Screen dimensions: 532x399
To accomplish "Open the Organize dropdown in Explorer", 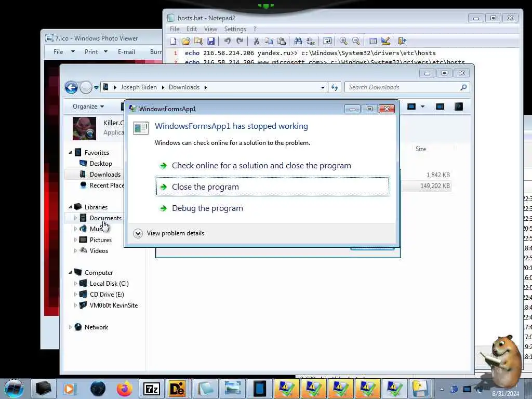I will click(x=88, y=107).
